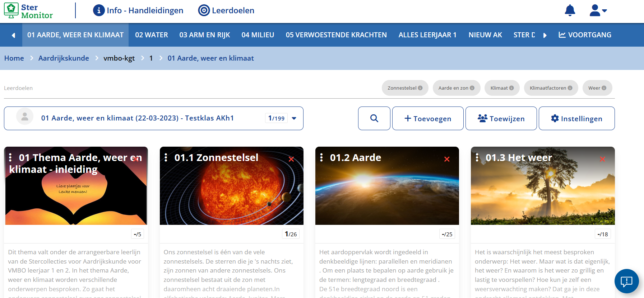Open three-dot menu on 01.2 Aarde card
The width and height of the screenshot is (644, 298).
click(x=321, y=157)
